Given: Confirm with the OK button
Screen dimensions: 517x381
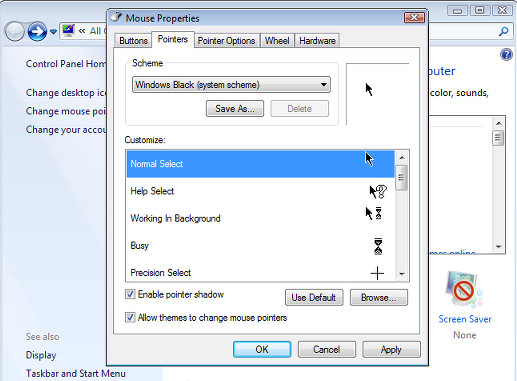Looking at the screenshot, I should pyautogui.click(x=262, y=349).
